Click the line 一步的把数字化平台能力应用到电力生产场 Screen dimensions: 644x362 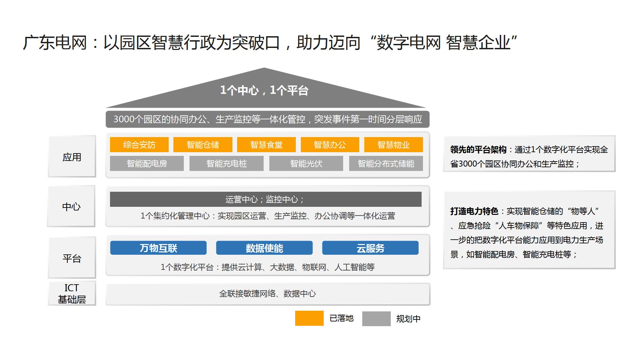pos(527,240)
